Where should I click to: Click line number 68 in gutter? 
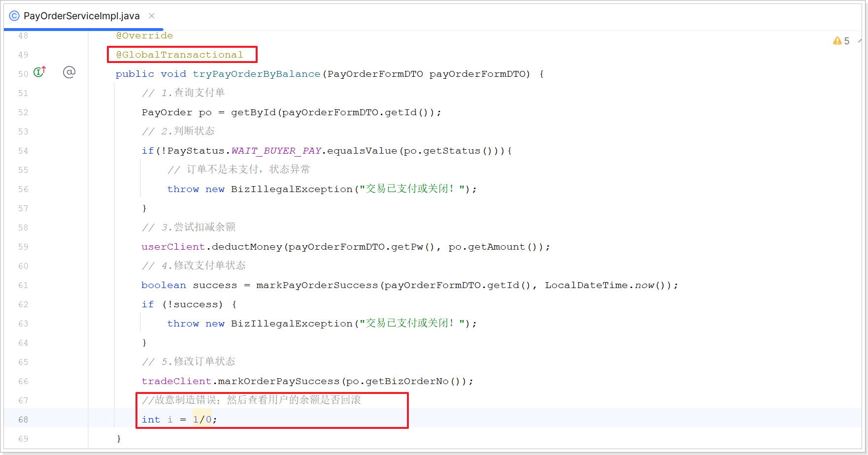coord(23,420)
